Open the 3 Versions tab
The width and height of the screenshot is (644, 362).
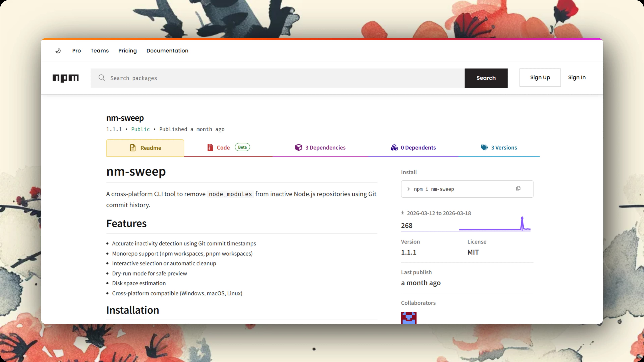pyautogui.click(x=499, y=148)
